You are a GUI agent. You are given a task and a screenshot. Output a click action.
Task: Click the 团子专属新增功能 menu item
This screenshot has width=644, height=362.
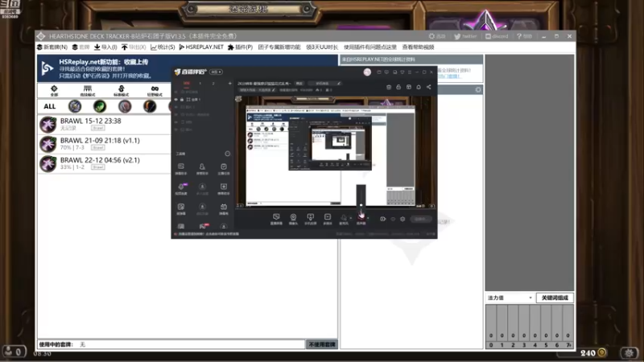[279, 47]
